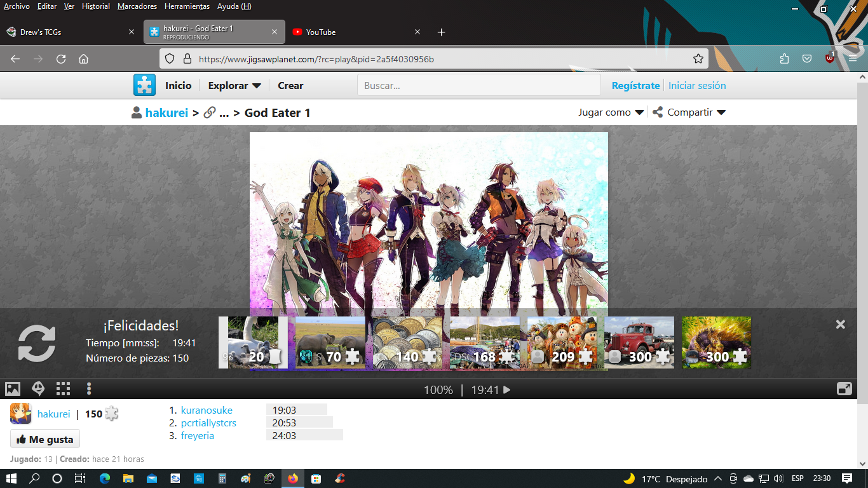
Task: Click the fullscreen icon in puzzle toolbar
Action: 844,389
